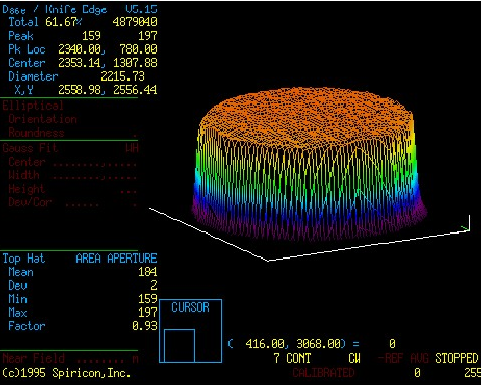The width and height of the screenshot is (481, 385).
Task: Select the dimmed Near Field row
Action: pos(70,358)
